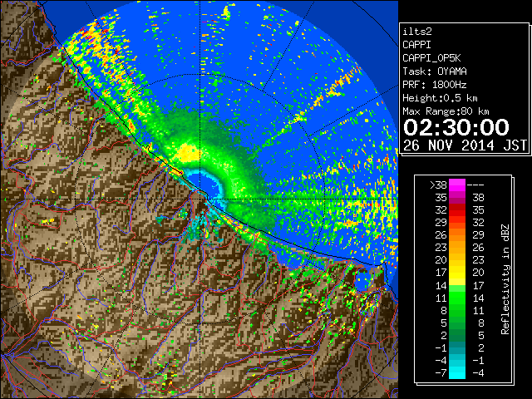This screenshot has height=399, width=532.
Task: Click the -7 legend label
Action: [x=441, y=373]
